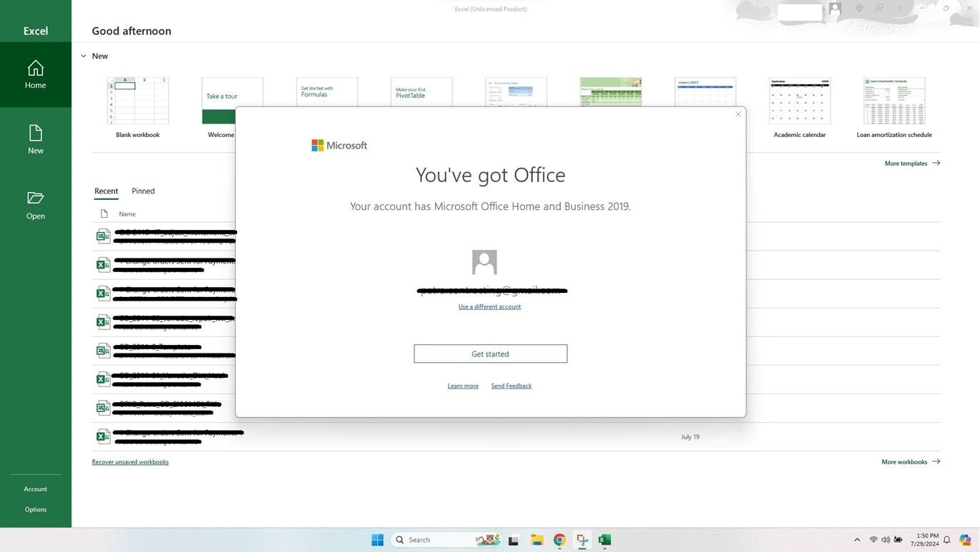The height and width of the screenshot is (552, 980).
Task: Open Snipping Tool from taskbar
Action: coord(582,540)
